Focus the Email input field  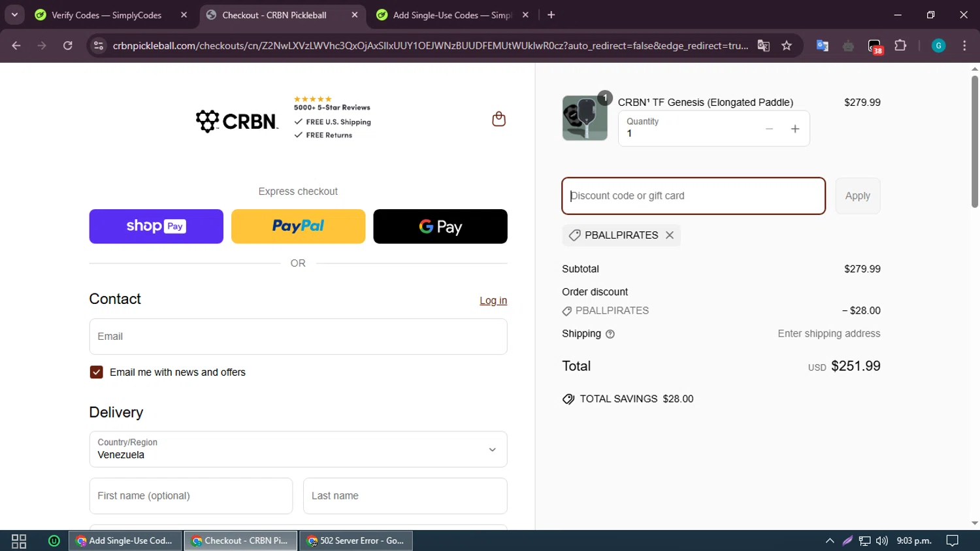298,337
